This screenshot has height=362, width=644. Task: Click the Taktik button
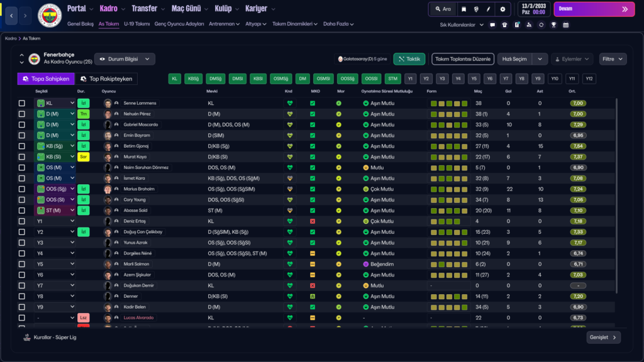409,59
